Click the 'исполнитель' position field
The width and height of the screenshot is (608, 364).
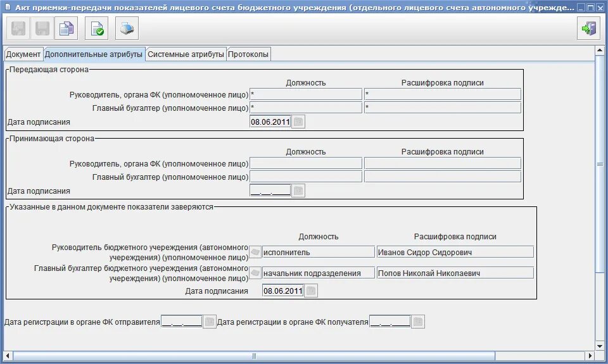[319, 252]
